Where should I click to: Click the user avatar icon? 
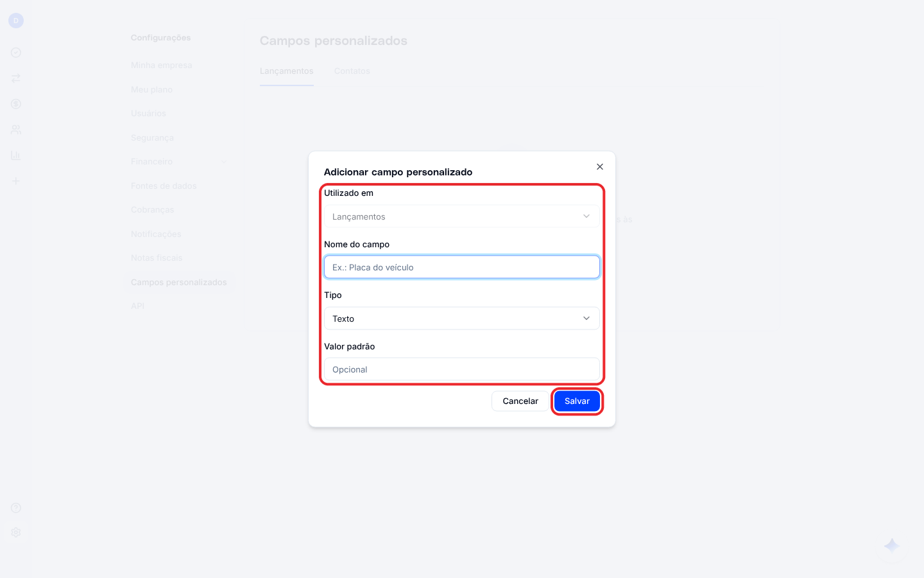(x=16, y=21)
